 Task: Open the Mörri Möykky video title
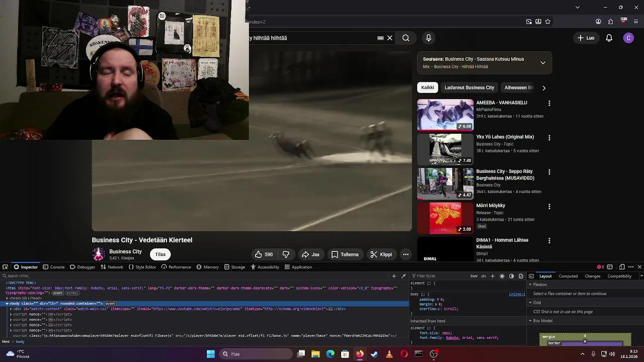(x=491, y=206)
